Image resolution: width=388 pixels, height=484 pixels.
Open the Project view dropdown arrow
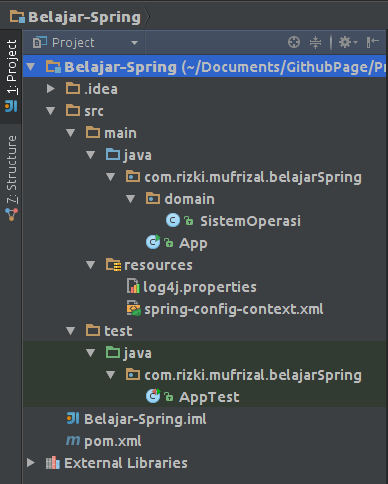134,43
